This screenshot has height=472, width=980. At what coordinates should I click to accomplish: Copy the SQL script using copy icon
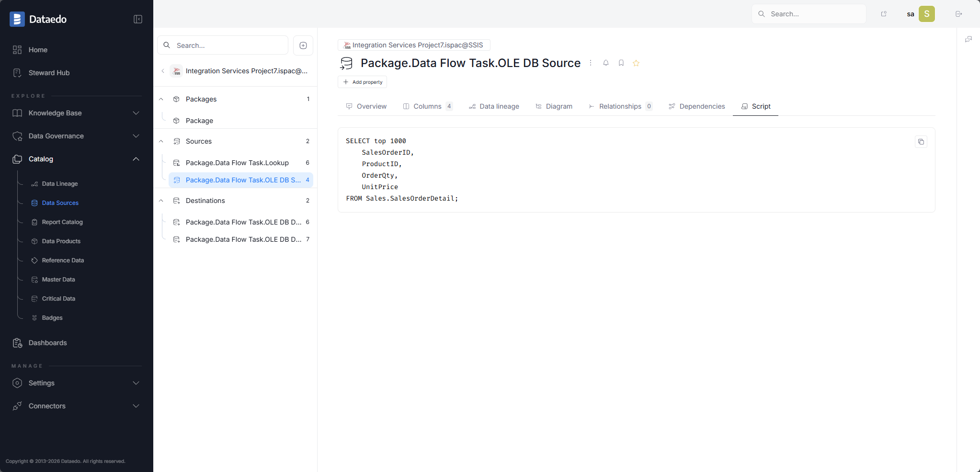(920, 142)
